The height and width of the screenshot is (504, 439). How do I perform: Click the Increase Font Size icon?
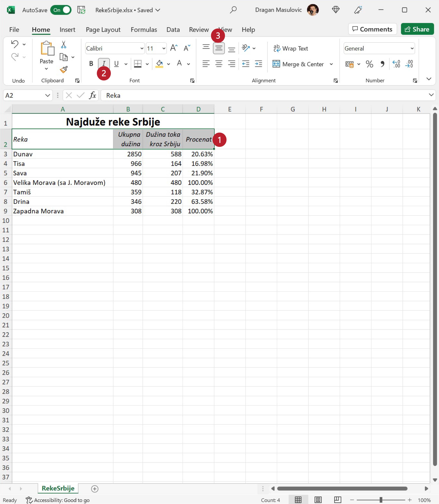[x=174, y=48]
